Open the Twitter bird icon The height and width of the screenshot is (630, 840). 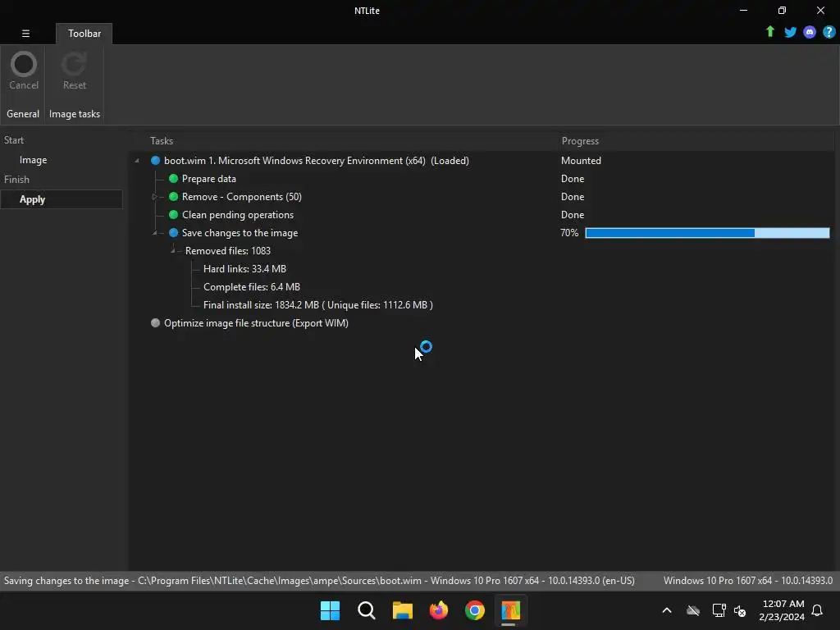tap(790, 32)
